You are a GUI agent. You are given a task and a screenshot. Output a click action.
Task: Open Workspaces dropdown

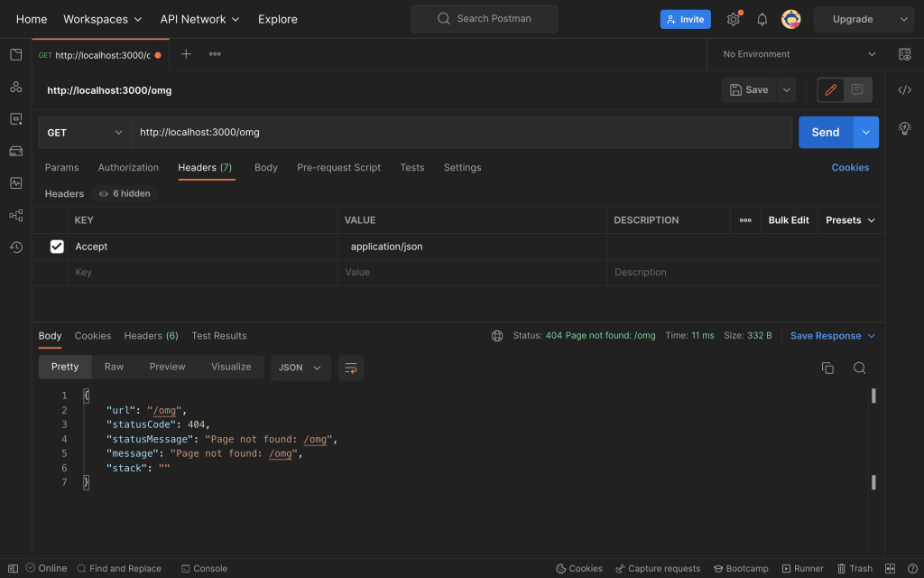tap(103, 20)
